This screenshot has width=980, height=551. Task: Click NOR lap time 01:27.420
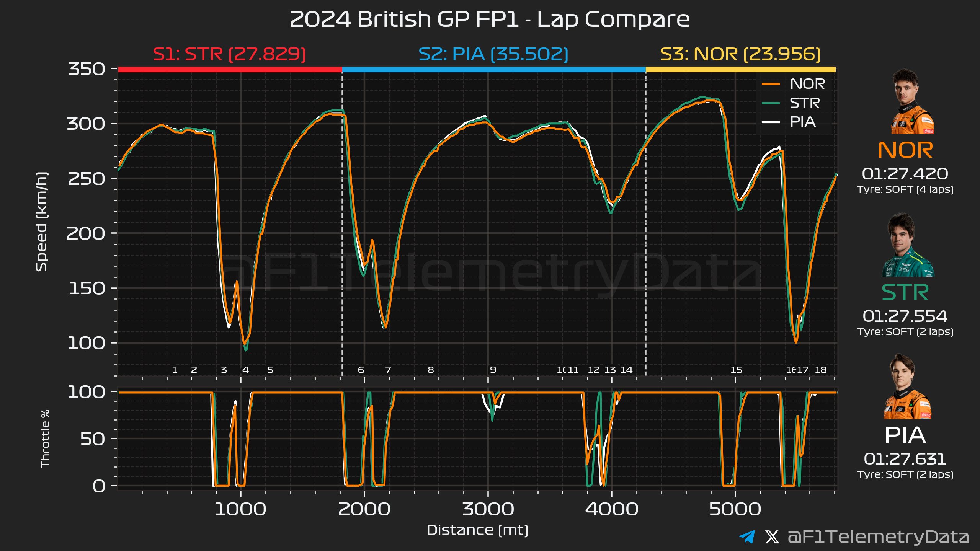coord(905,174)
